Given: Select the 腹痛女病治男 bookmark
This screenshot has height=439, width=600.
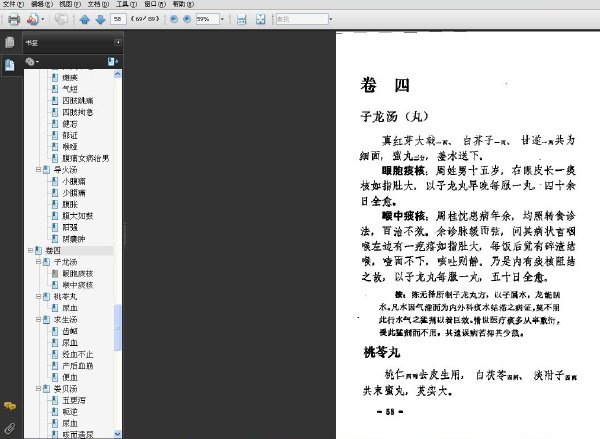Looking at the screenshot, I should [86, 158].
